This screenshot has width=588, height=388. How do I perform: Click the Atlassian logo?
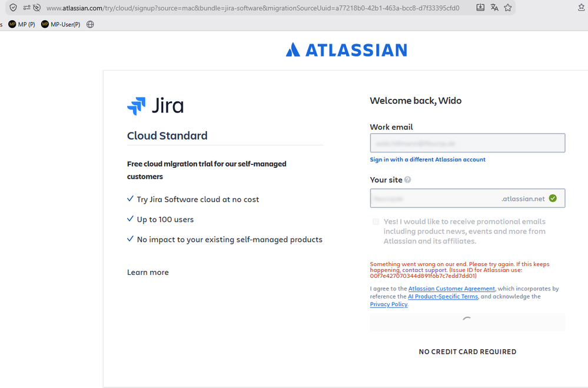(346, 50)
